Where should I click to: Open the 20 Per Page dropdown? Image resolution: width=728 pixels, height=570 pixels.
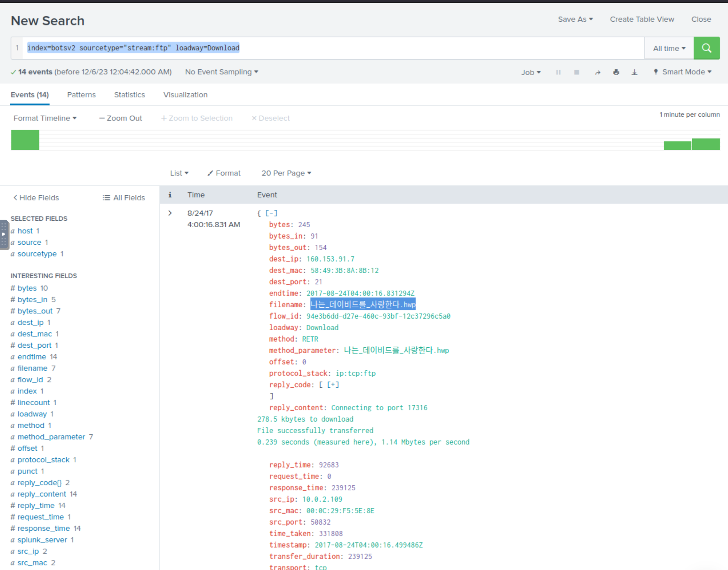(x=286, y=173)
